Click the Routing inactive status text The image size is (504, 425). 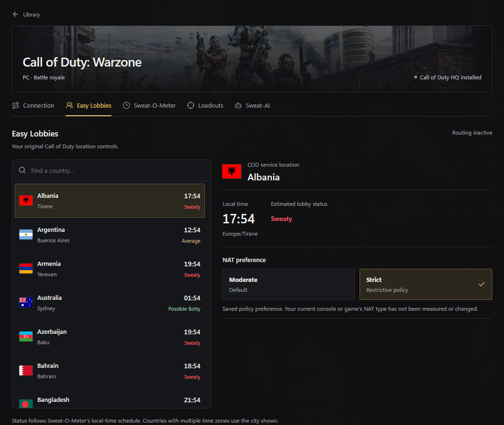472,133
